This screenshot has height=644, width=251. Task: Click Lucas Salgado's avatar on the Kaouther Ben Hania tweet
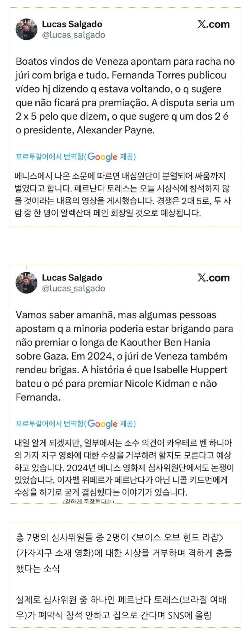26,283
